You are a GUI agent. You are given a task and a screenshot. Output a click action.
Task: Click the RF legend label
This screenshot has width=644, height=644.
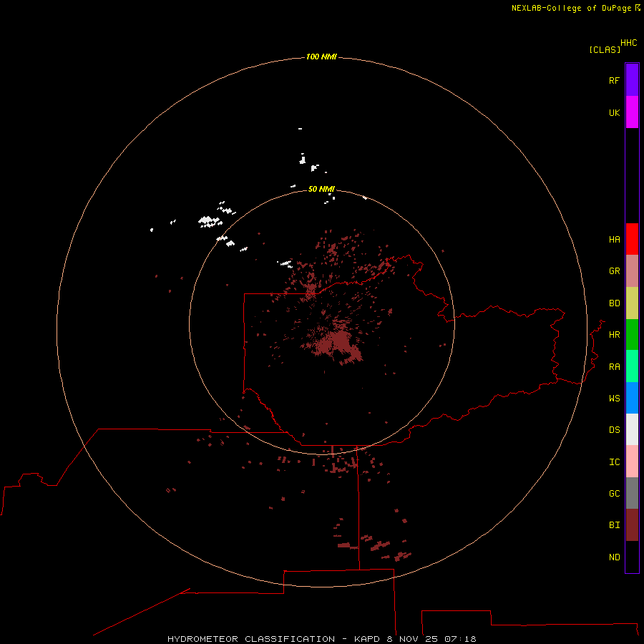(614, 80)
